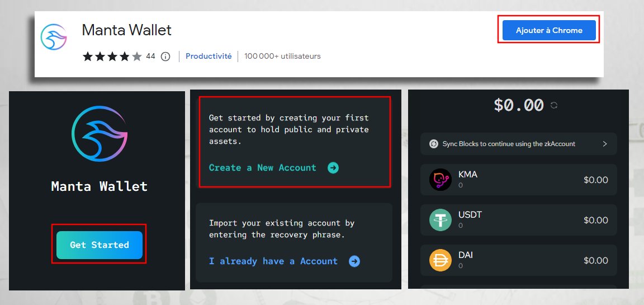Click the Get Started button
This screenshot has width=644, height=305.
100,245
